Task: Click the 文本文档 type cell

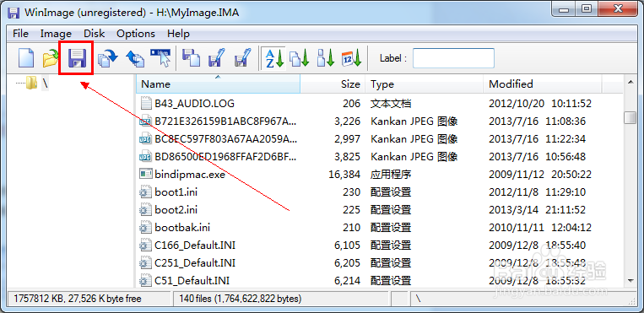Action: point(391,104)
